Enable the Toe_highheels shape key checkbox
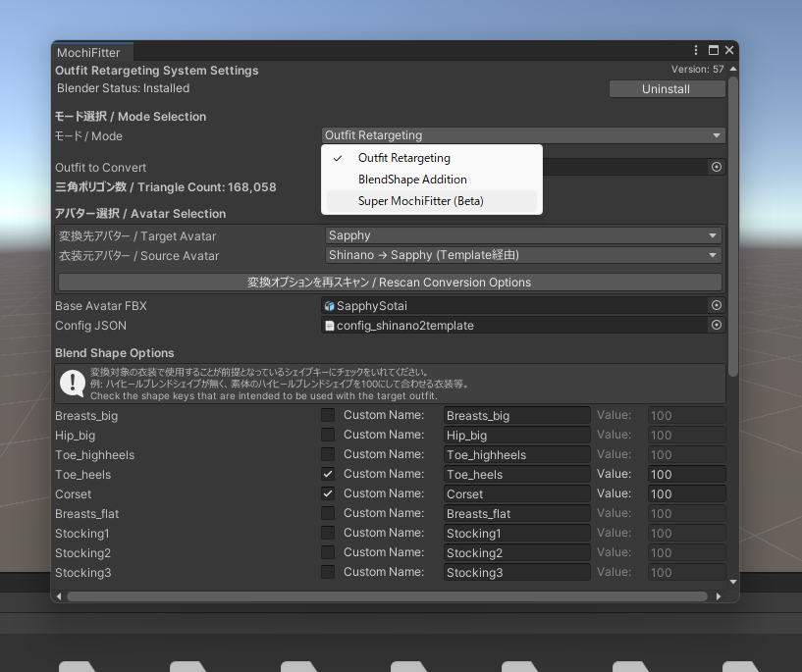 click(328, 454)
